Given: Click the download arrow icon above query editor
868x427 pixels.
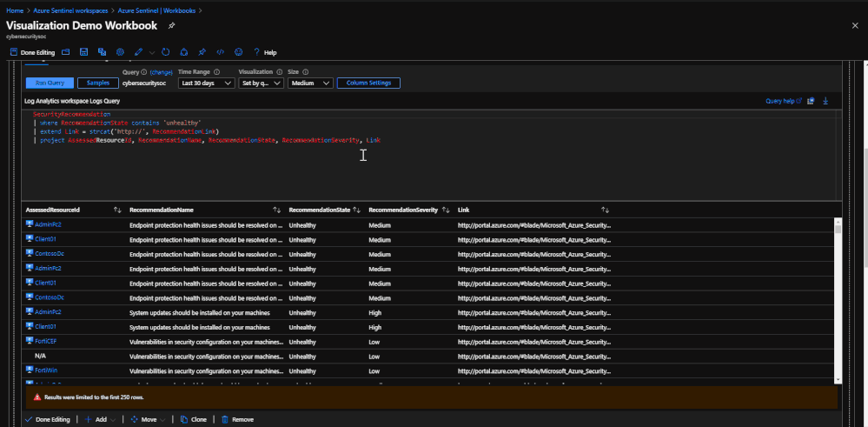Looking at the screenshot, I should click(825, 101).
